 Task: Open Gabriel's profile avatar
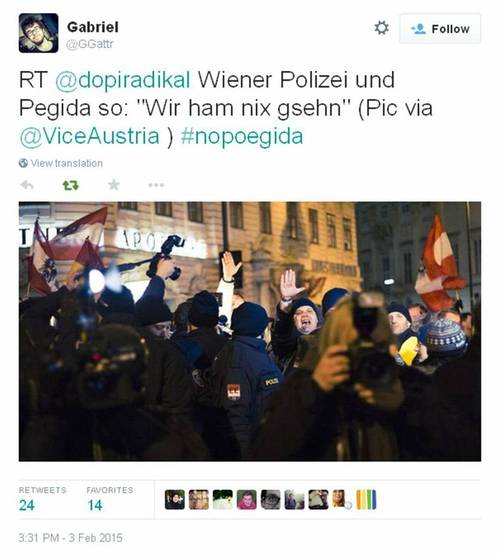(39, 33)
